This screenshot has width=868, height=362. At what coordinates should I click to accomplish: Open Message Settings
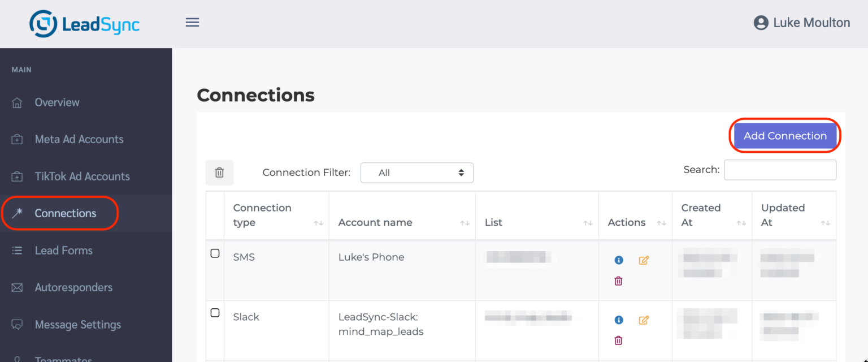pyautogui.click(x=78, y=324)
